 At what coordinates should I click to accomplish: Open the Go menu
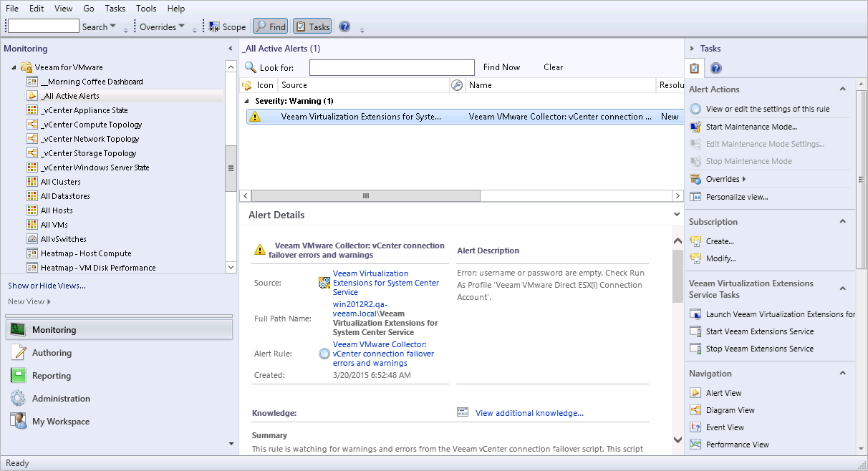click(x=89, y=9)
